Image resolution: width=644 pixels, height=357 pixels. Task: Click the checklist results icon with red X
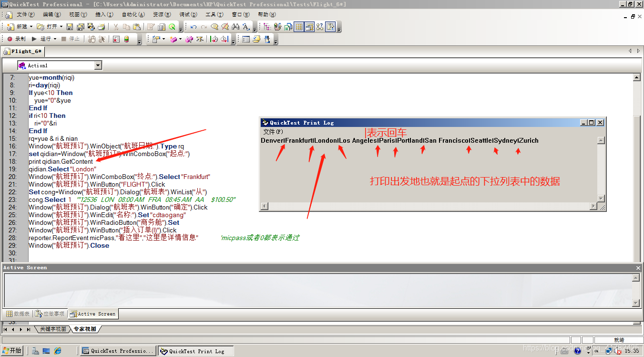point(116,39)
